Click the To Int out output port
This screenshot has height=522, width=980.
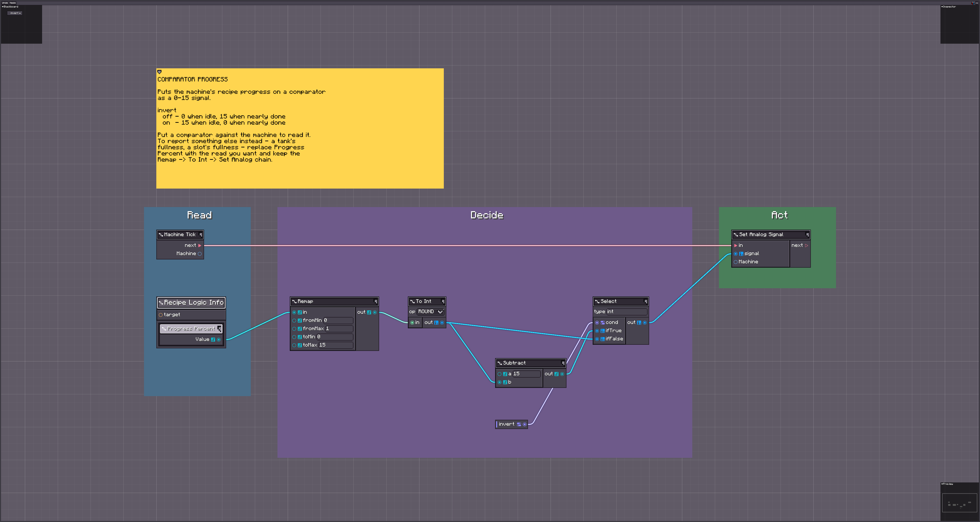[x=442, y=323]
